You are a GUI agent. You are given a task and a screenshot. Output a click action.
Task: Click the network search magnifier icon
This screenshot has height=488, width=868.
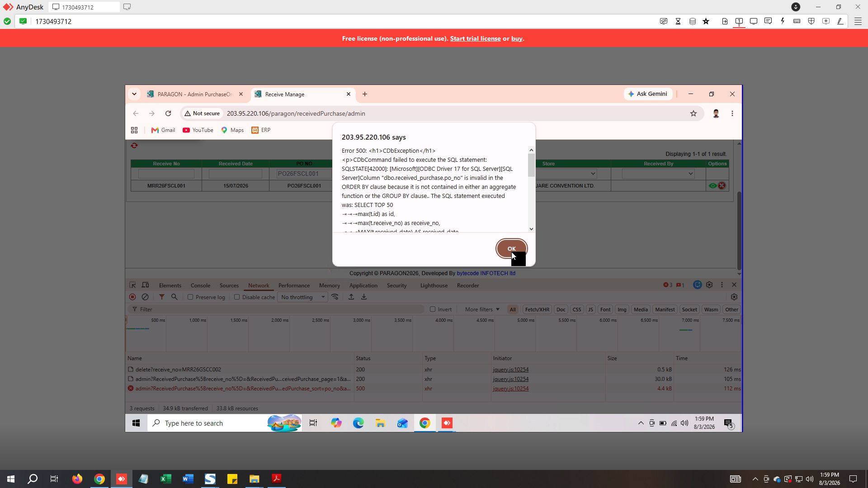[x=174, y=297]
